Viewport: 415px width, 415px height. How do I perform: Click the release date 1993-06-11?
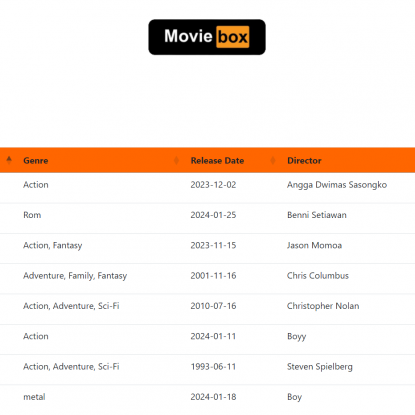[213, 367]
